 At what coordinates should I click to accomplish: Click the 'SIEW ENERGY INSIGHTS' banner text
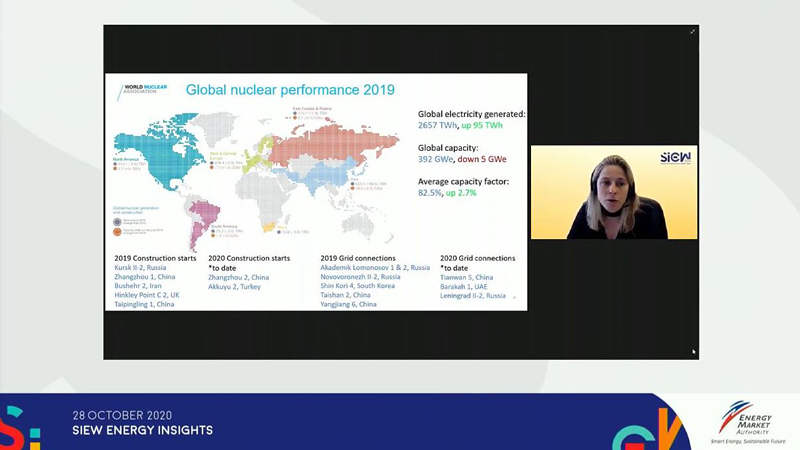click(142, 431)
